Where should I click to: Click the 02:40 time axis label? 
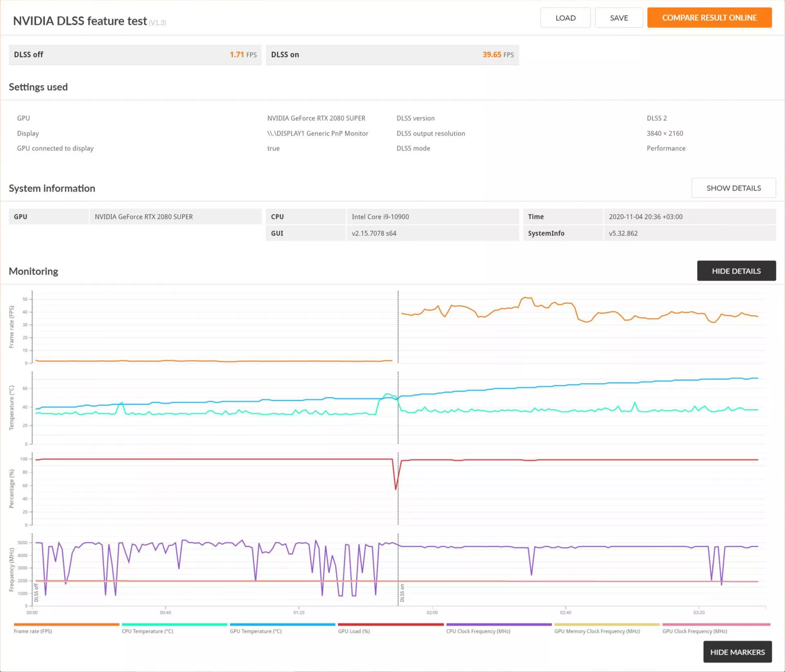pos(565,612)
